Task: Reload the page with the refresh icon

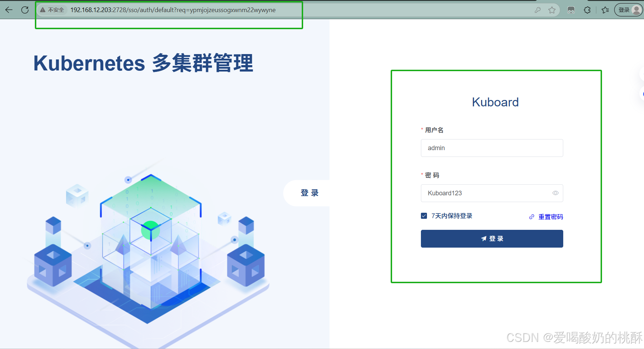Action: coord(25,10)
